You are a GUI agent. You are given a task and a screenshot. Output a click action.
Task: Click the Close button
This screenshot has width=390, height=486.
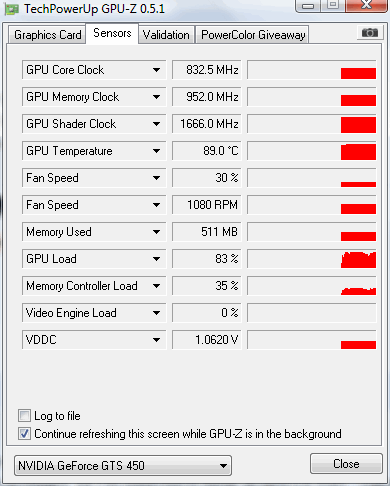[346, 464]
